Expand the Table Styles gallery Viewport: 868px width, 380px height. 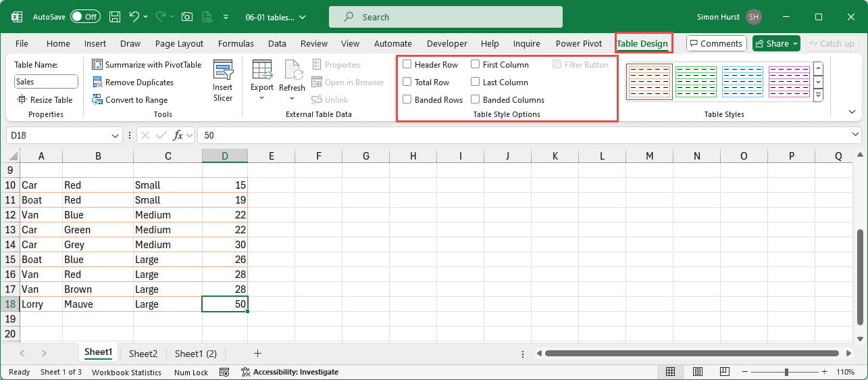click(818, 96)
